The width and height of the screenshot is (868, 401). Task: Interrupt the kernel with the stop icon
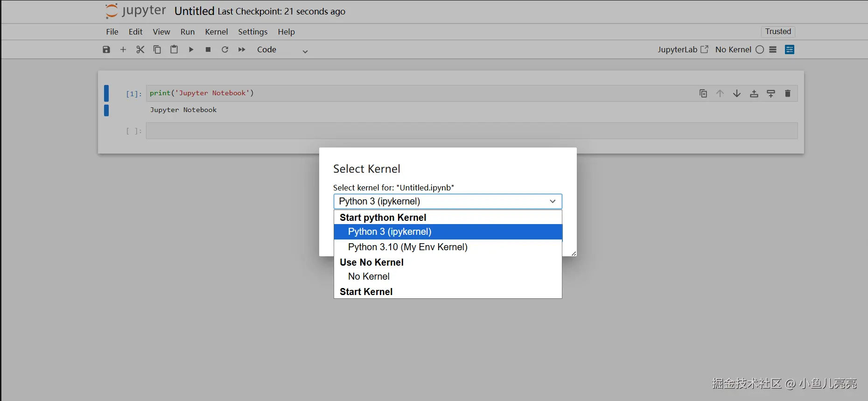[208, 49]
